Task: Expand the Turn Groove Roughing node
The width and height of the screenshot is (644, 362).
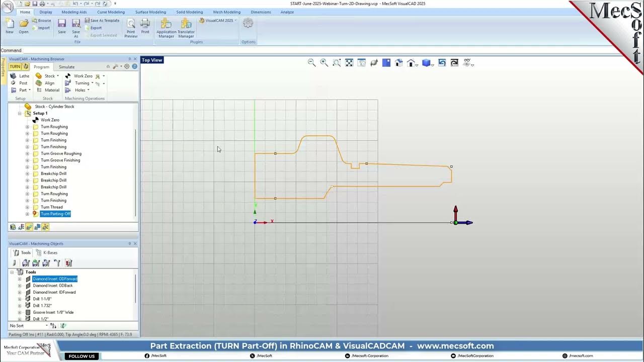Action: click(27, 153)
